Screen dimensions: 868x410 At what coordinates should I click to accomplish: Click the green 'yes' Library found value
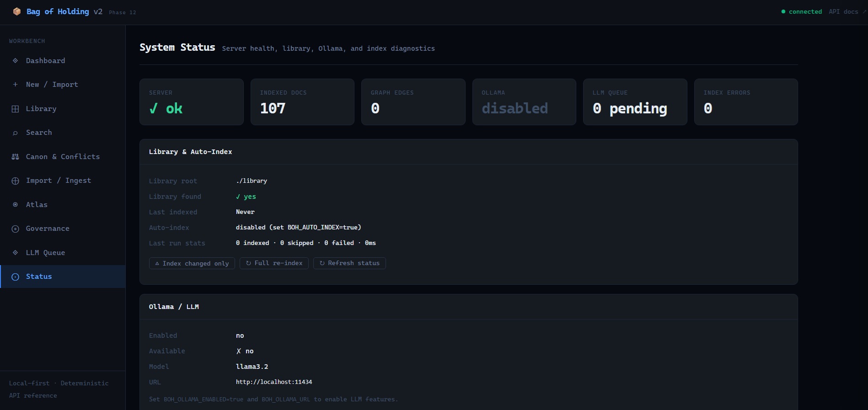pyautogui.click(x=246, y=197)
